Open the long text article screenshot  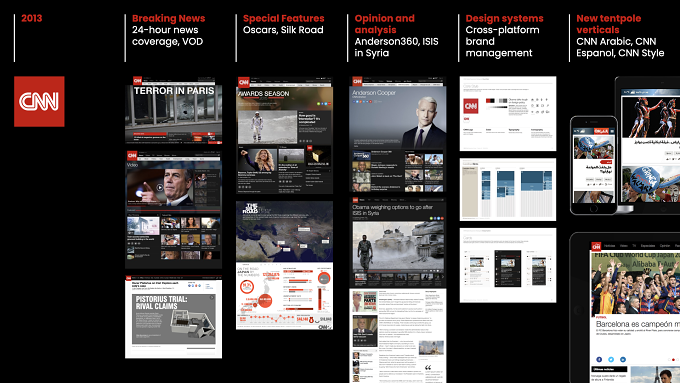398,336
